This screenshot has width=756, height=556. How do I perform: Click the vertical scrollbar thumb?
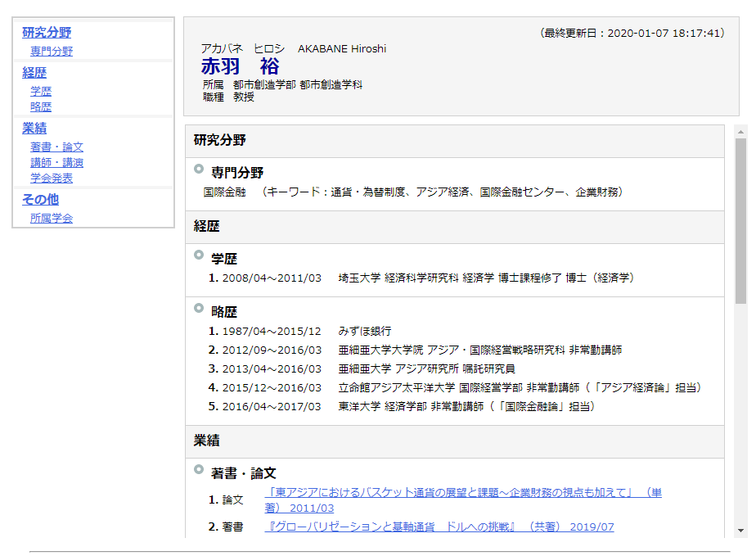[740, 221]
